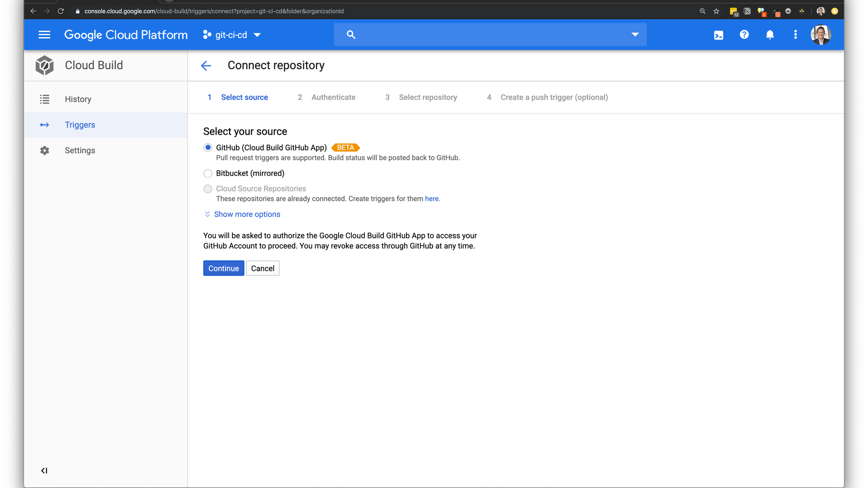Click the back arrow beside Connect repository
This screenshot has width=868, height=488.
206,66
